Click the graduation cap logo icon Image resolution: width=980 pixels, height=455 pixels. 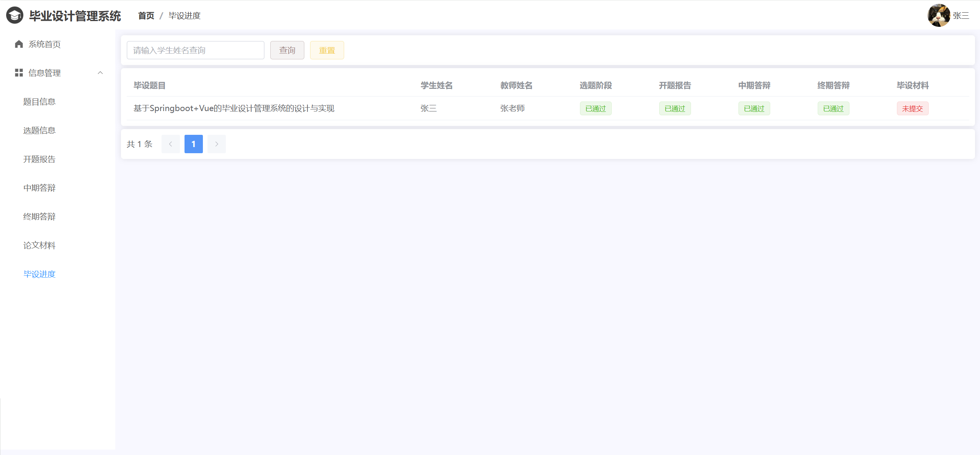(x=15, y=16)
